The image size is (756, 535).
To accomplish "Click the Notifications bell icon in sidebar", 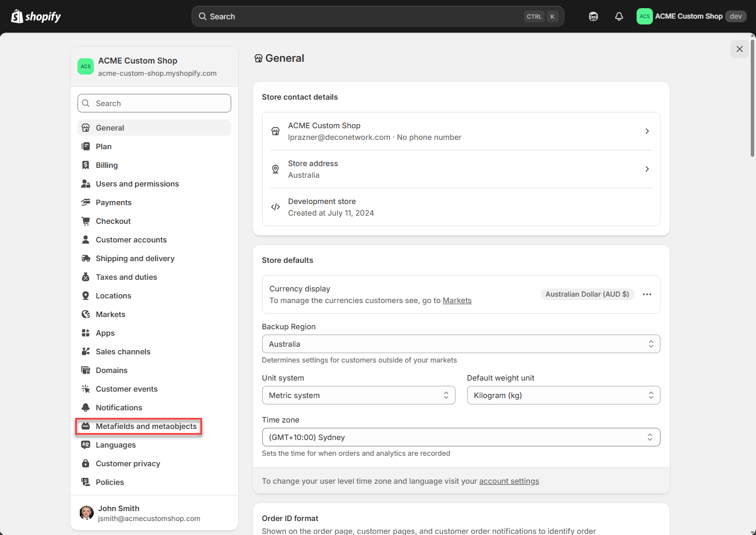I will tap(86, 407).
